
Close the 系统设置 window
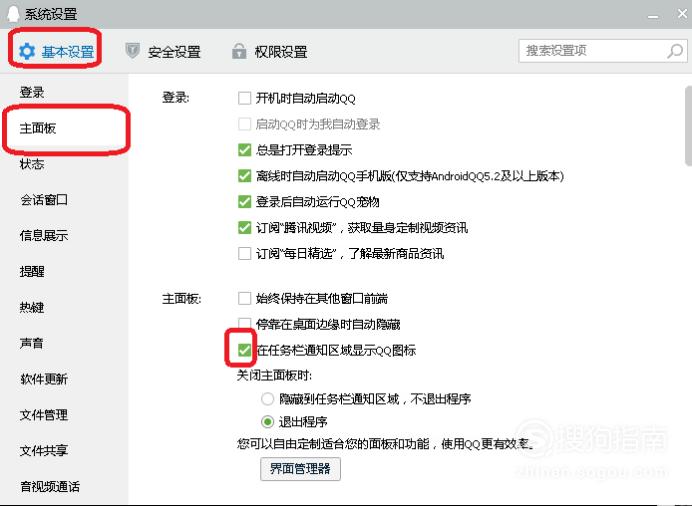tap(682, 14)
